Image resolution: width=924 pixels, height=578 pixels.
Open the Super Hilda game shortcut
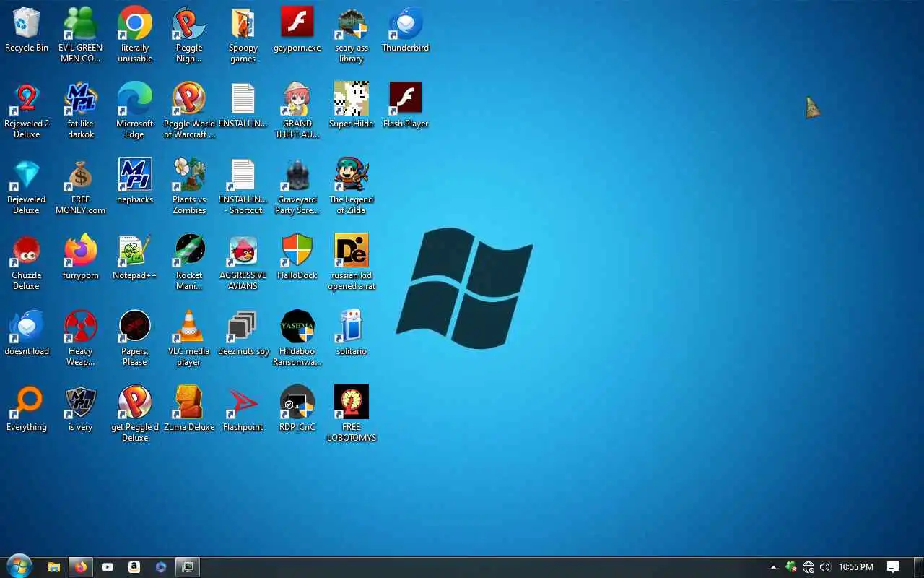pos(352,105)
